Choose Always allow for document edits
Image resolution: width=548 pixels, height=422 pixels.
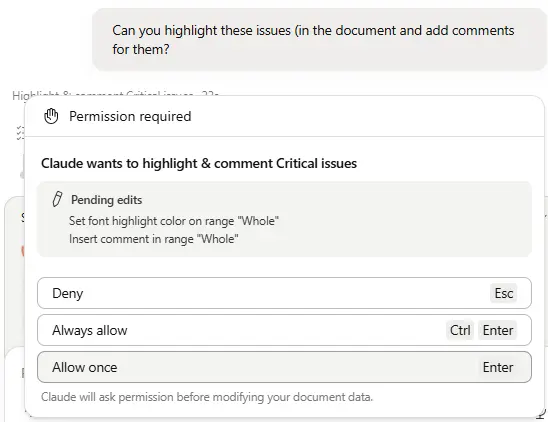pos(284,330)
